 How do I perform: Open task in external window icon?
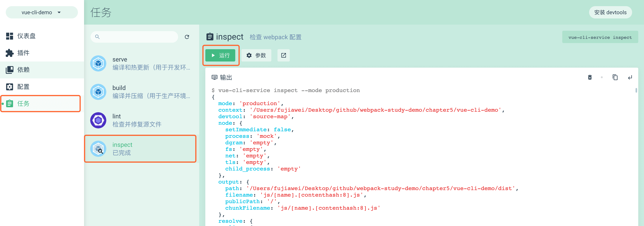(x=283, y=55)
